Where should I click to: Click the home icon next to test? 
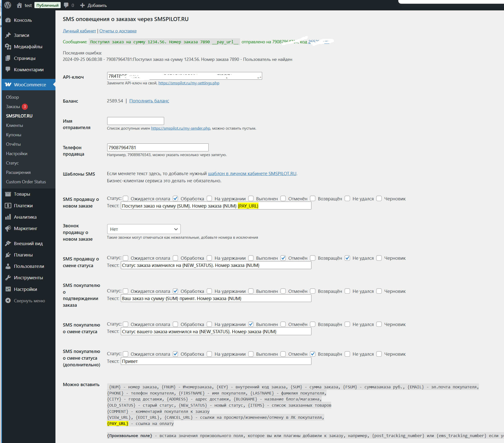click(19, 5)
